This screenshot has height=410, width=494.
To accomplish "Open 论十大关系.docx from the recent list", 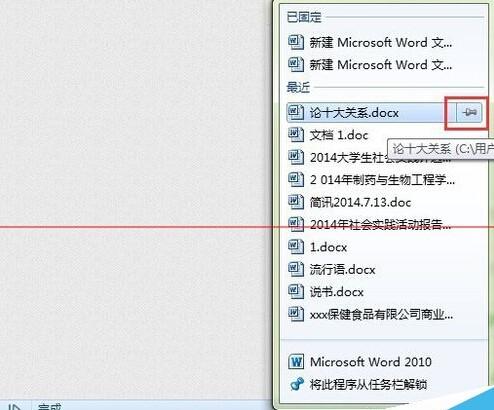I will pyautogui.click(x=371, y=112).
